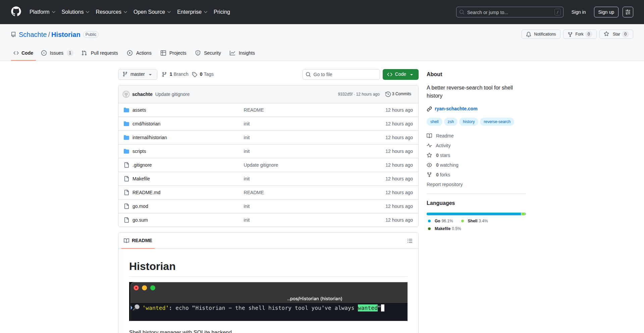Open the scripts folder
Viewport: 644px width, 333px height.
coord(139,151)
